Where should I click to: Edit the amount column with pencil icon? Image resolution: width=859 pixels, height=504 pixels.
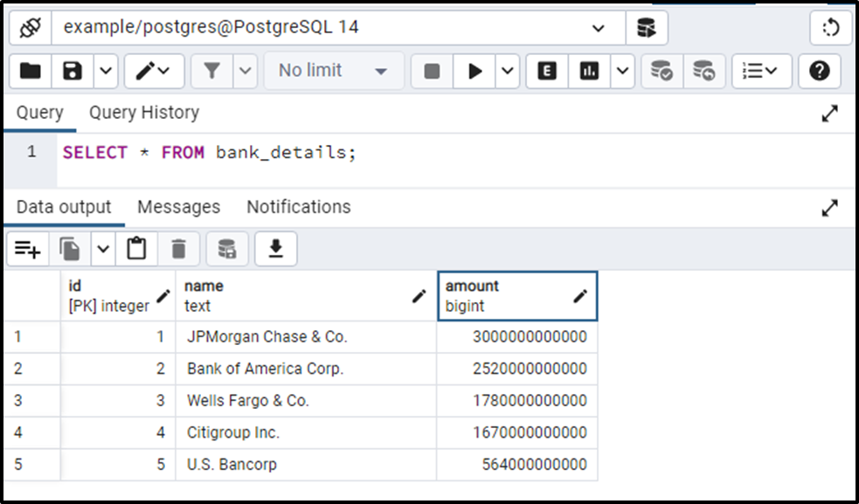click(x=580, y=296)
